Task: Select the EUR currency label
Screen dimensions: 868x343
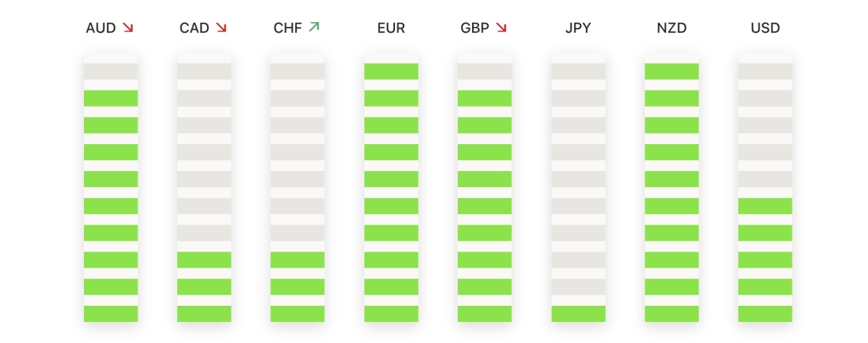Action: pyautogui.click(x=391, y=28)
